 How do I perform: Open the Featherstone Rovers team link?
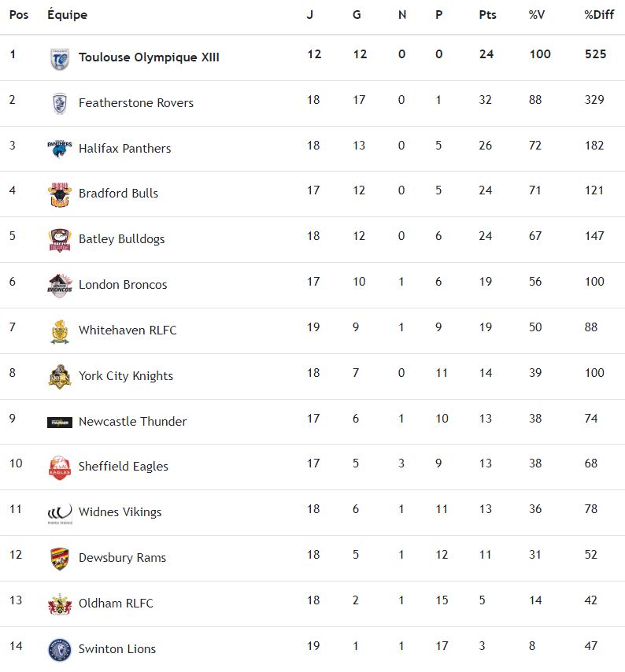(x=136, y=103)
